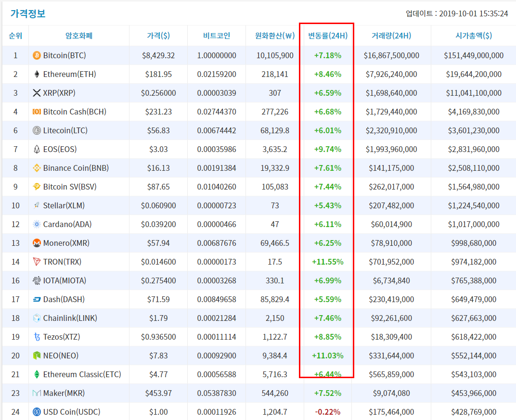The height and width of the screenshot is (420, 516).
Task: Open the Binance Coin(BNB) link
Action: pyautogui.click(x=76, y=168)
